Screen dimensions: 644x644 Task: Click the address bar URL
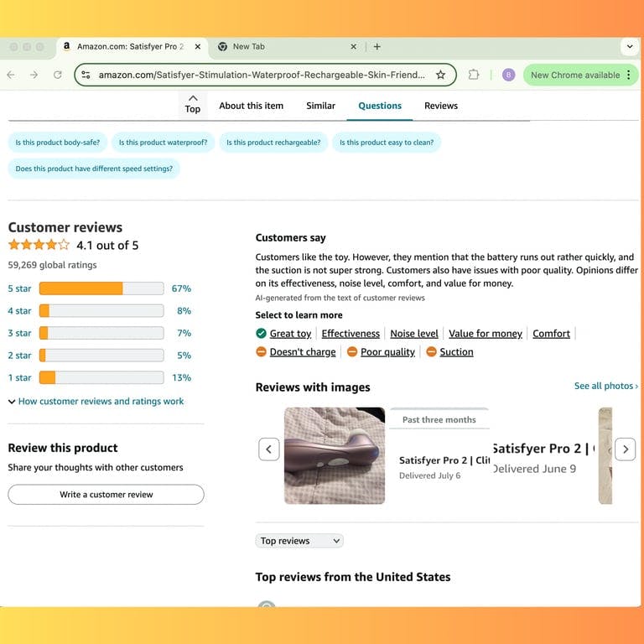tap(262, 75)
